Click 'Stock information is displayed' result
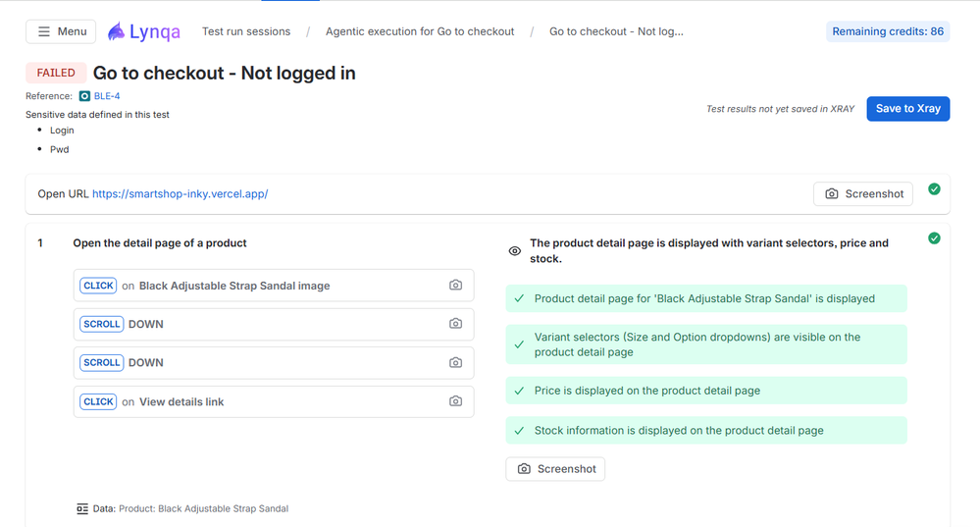This screenshot has width=980, height=527. click(706, 430)
